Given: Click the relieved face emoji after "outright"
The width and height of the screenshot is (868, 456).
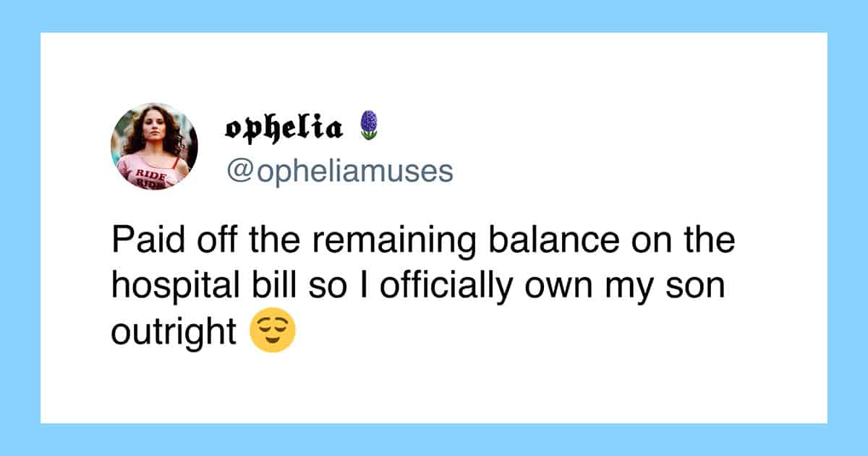Looking at the screenshot, I should pyautogui.click(x=272, y=333).
